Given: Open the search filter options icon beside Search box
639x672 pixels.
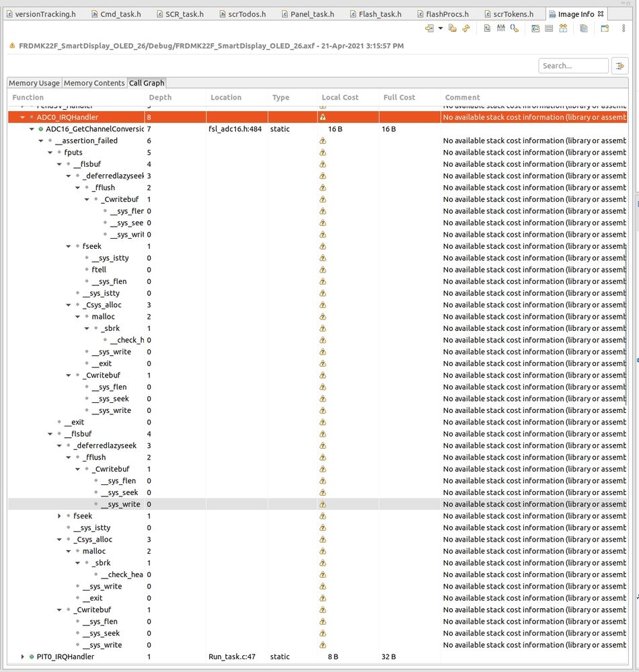Looking at the screenshot, I should pos(620,65).
